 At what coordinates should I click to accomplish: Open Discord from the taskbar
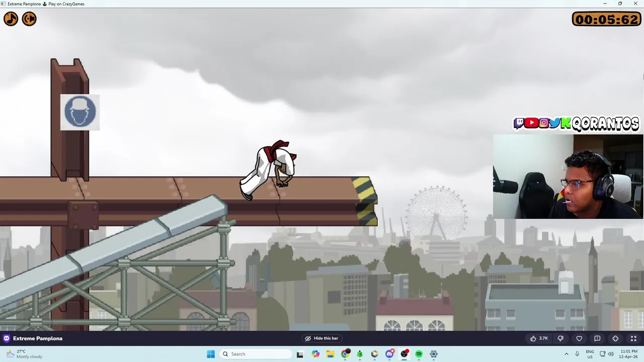point(389,354)
